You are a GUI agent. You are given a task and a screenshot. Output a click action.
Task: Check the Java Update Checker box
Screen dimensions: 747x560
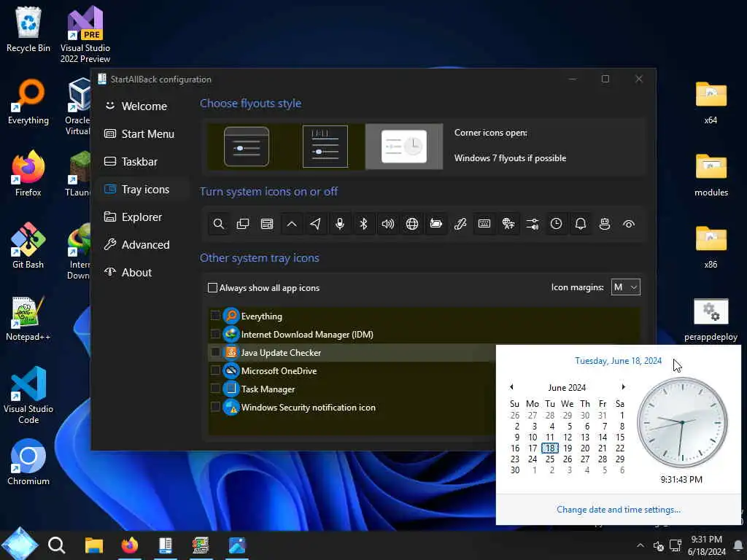coord(215,352)
